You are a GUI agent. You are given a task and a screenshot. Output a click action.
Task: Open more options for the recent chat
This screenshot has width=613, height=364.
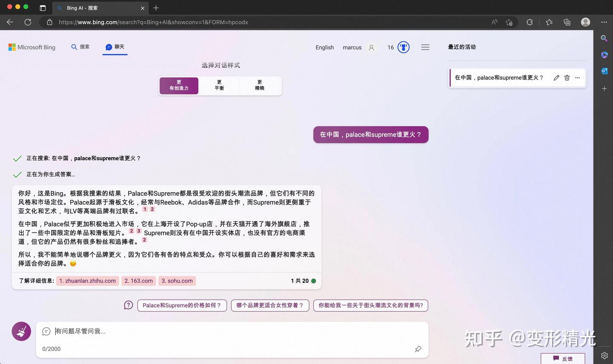[x=578, y=78]
